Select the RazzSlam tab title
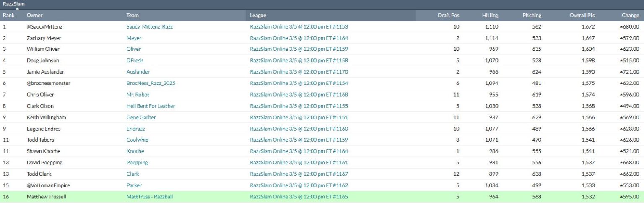The height and width of the screenshot is (203, 644). (13, 4)
